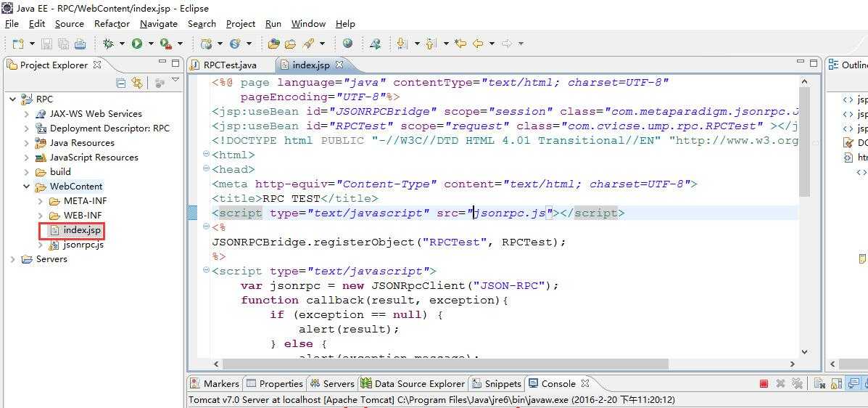Screen dimensions: 868x408
Task: Open the External Tools dropdown arrow
Action: (179, 44)
